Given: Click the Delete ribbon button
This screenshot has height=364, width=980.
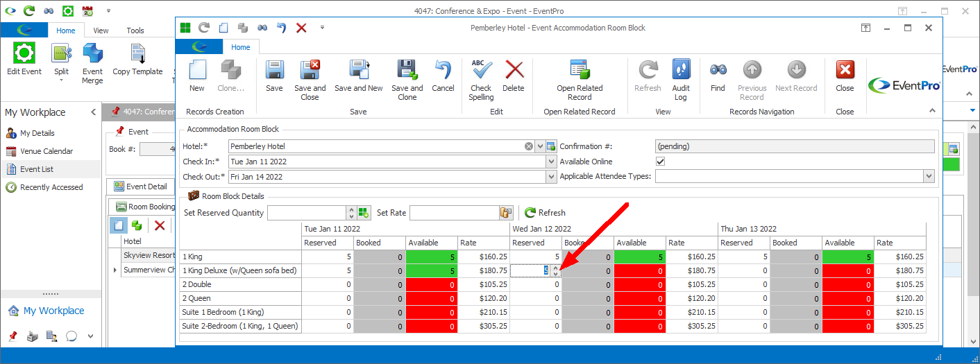Looking at the screenshot, I should pos(514,76).
